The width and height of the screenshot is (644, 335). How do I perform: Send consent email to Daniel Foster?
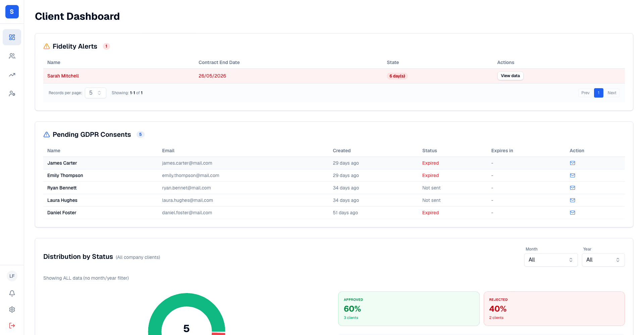573,213
